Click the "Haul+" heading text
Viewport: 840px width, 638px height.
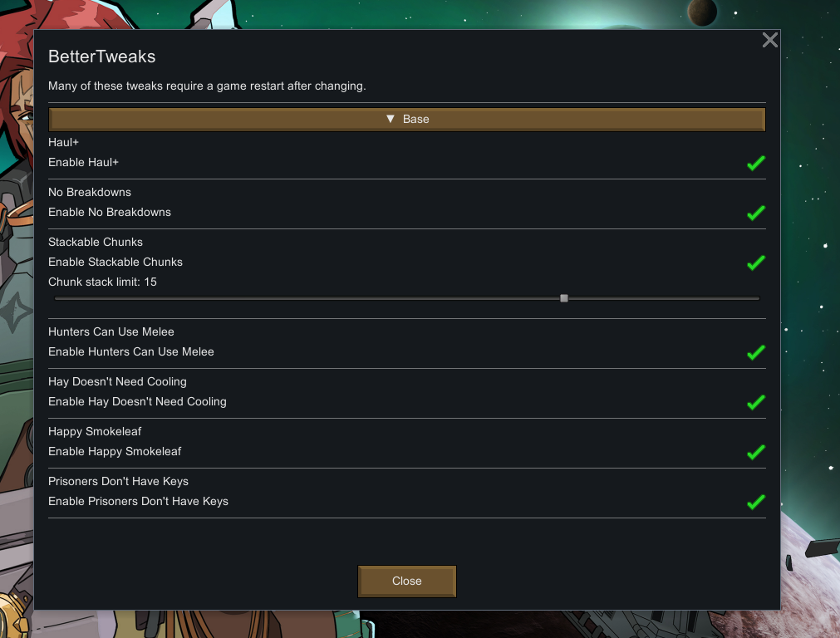click(x=63, y=143)
